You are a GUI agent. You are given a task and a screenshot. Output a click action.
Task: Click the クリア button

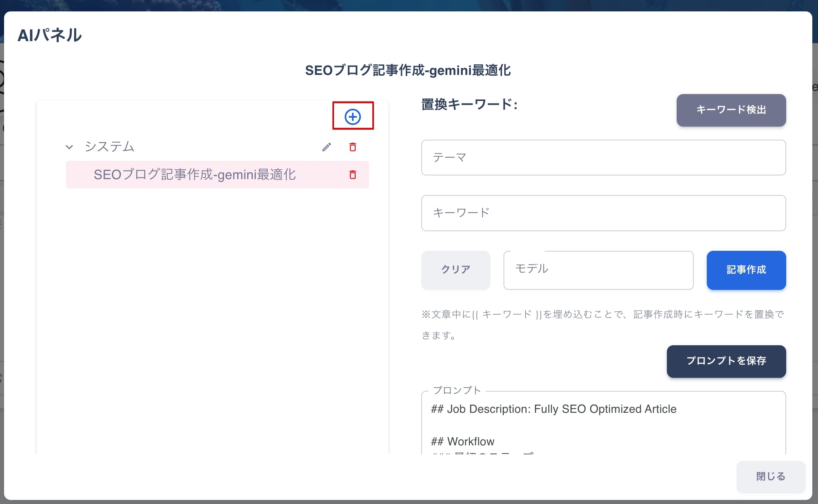[456, 270]
